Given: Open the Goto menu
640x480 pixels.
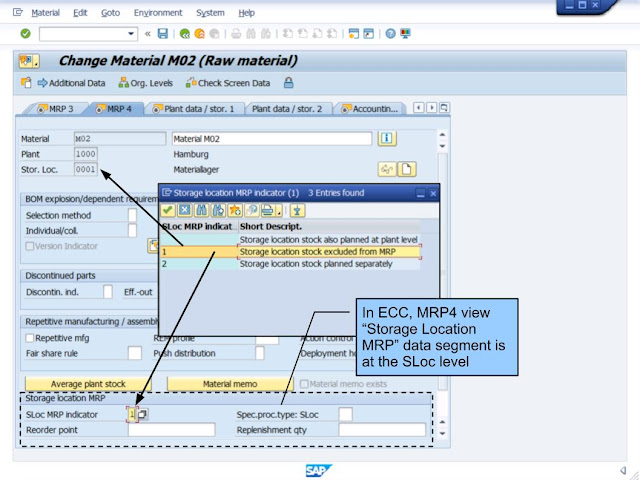Looking at the screenshot, I should [111, 13].
